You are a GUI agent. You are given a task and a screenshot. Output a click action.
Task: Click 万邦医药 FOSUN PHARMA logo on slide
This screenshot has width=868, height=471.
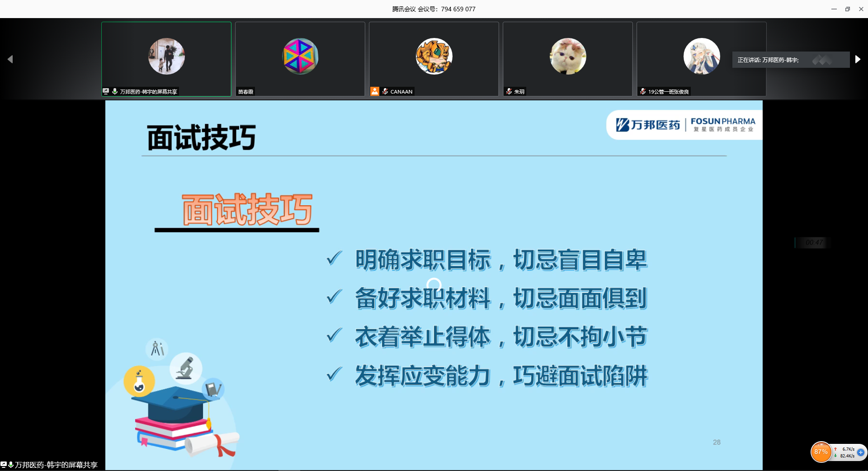pos(685,125)
